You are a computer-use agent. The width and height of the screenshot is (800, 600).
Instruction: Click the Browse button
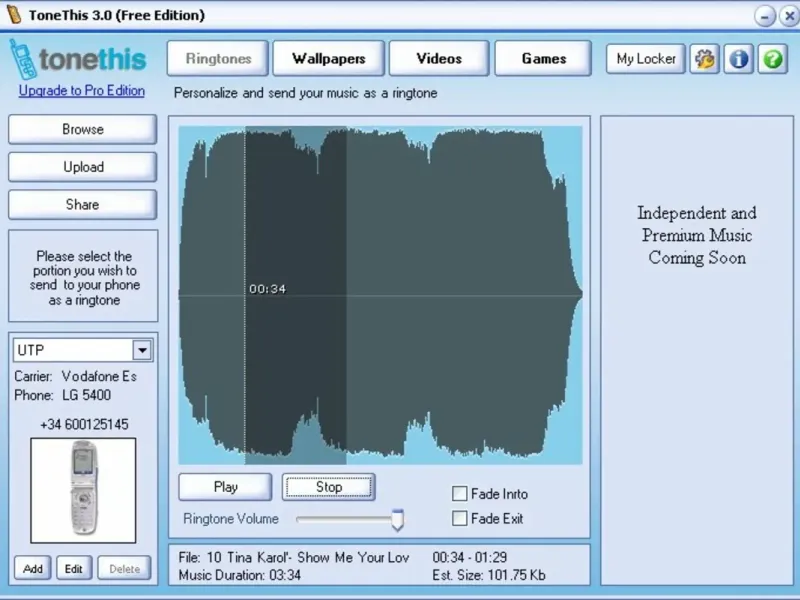click(83, 129)
